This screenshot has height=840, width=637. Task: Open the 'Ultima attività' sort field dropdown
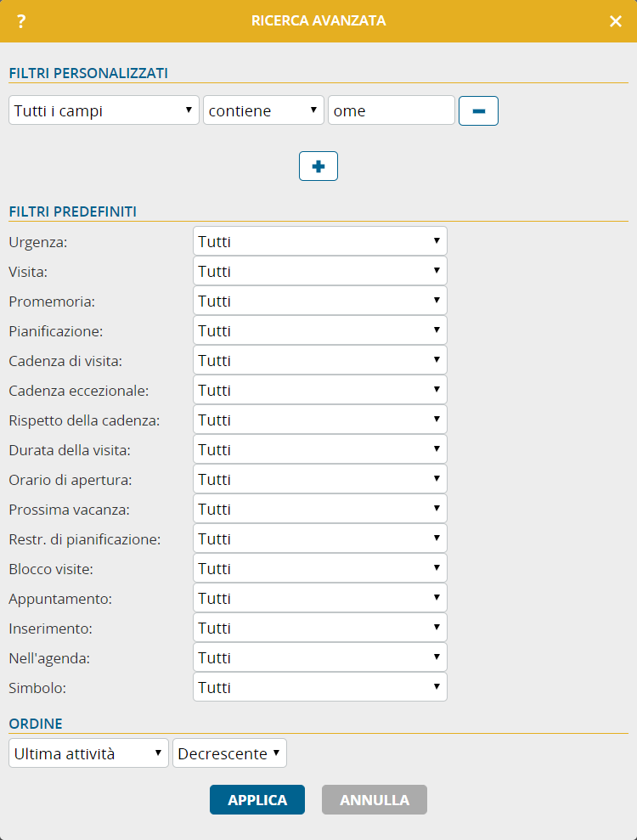pos(88,753)
